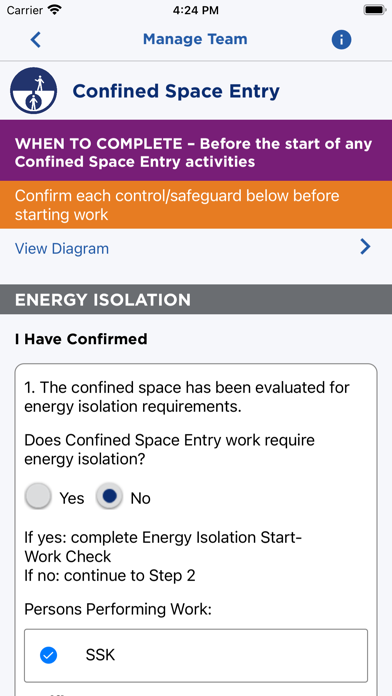This screenshot has height=696, width=392.
Task: Tap the Manage Team title
Action: click(x=195, y=39)
